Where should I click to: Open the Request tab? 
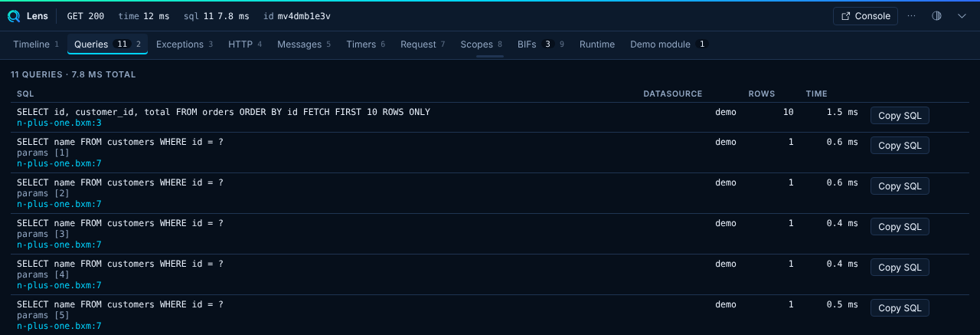[x=423, y=44]
